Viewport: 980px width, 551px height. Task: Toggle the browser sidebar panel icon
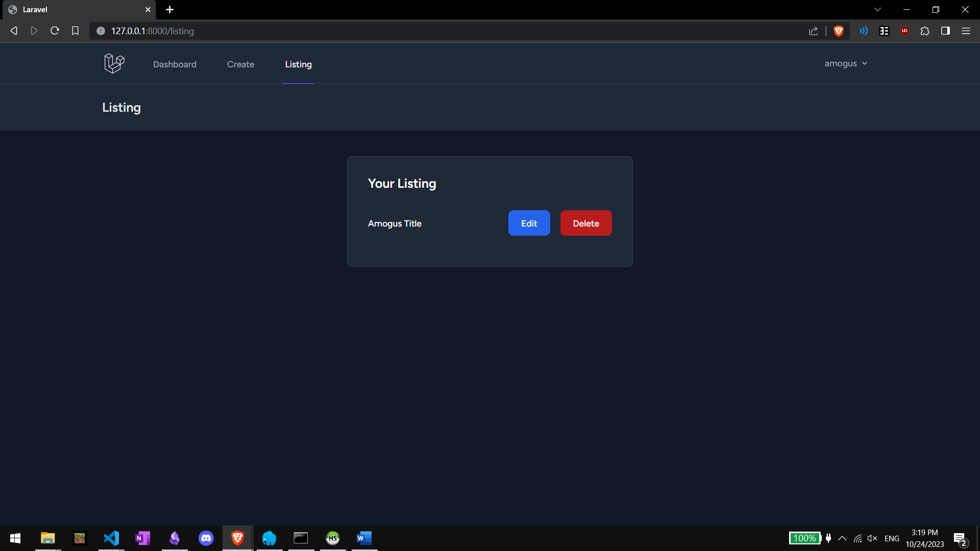coord(945,31)
